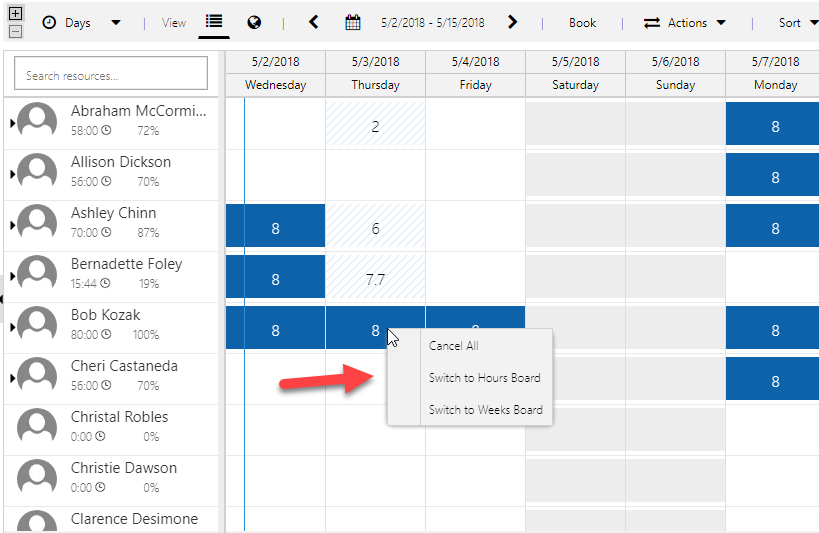
Task: Open map view globe icon
Action: click(x=255, y=22)
